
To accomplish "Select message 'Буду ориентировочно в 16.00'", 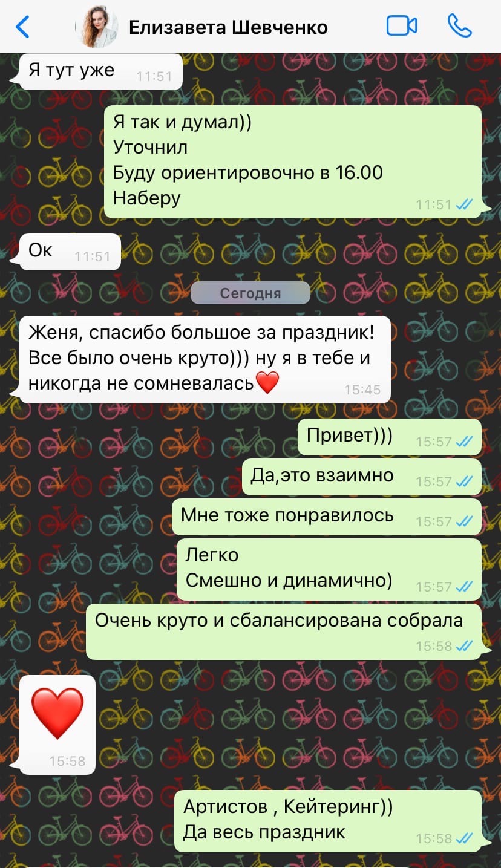I will click(x=248, y=172).
